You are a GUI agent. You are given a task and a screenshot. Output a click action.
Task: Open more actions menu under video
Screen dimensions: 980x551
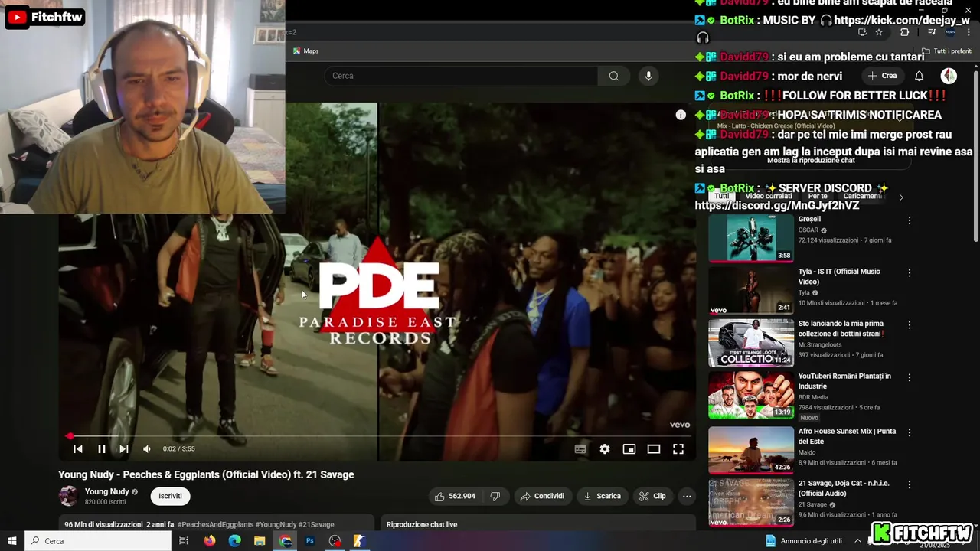coord(687,496)
